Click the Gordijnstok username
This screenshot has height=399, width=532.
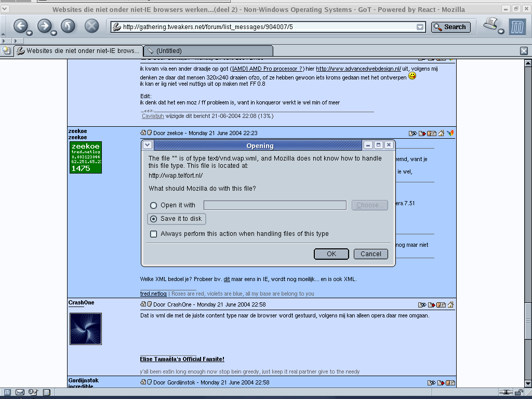pos(84,381)
